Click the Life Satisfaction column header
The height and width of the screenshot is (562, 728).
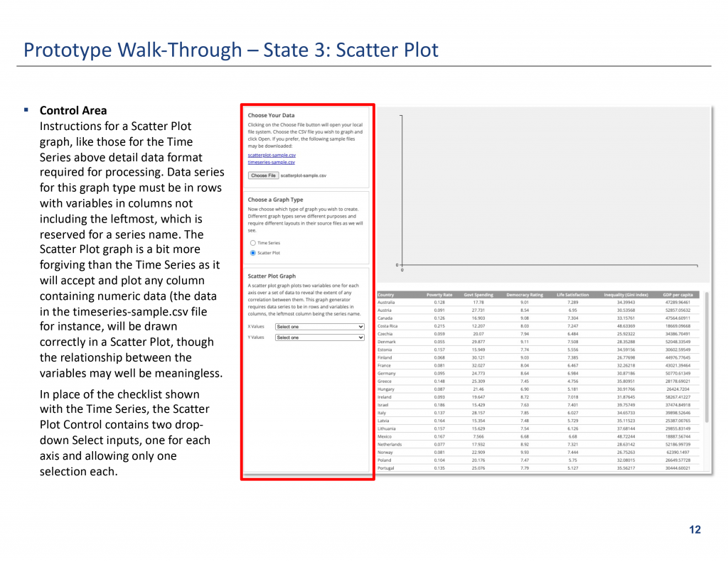click(572, 295)
